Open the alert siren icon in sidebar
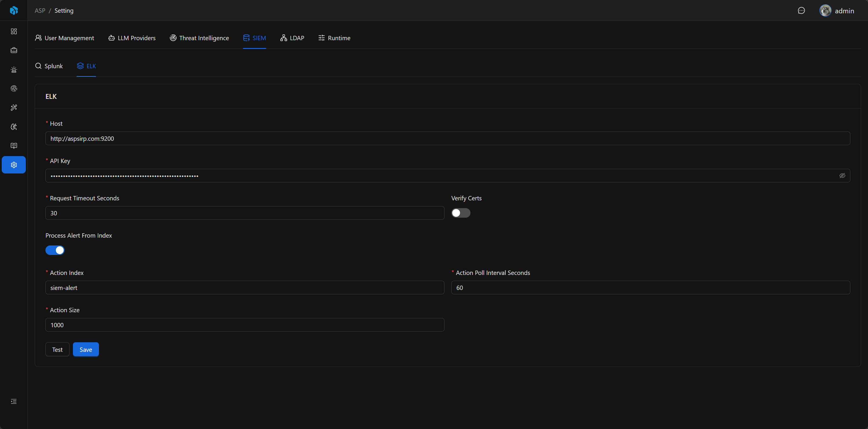Viewport: 868px width, 429px height. tap(14, 69)
